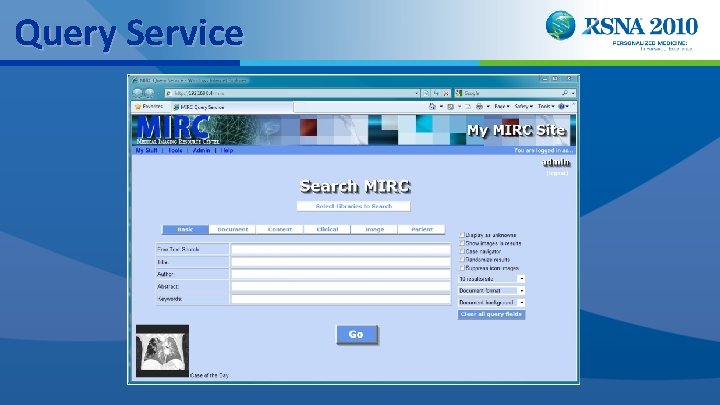The width and height of the screenshot is (720, 405).
Task: Click the Go search button
Action: [x=357, y=335]
